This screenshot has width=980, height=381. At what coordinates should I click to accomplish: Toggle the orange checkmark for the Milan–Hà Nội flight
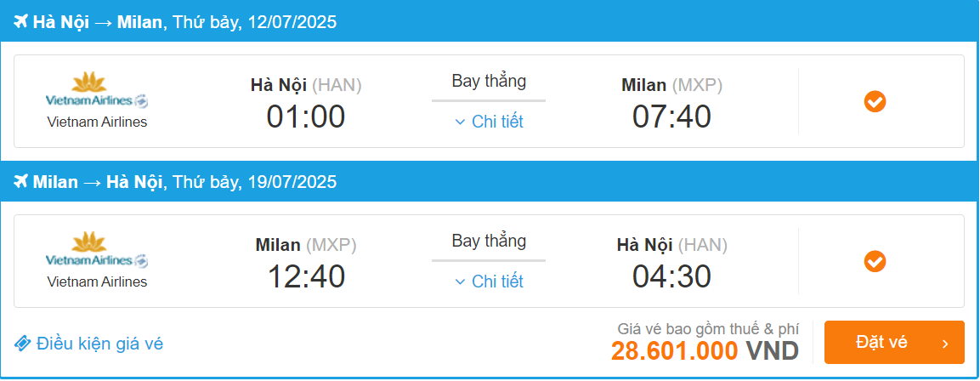tap(875, 261)
